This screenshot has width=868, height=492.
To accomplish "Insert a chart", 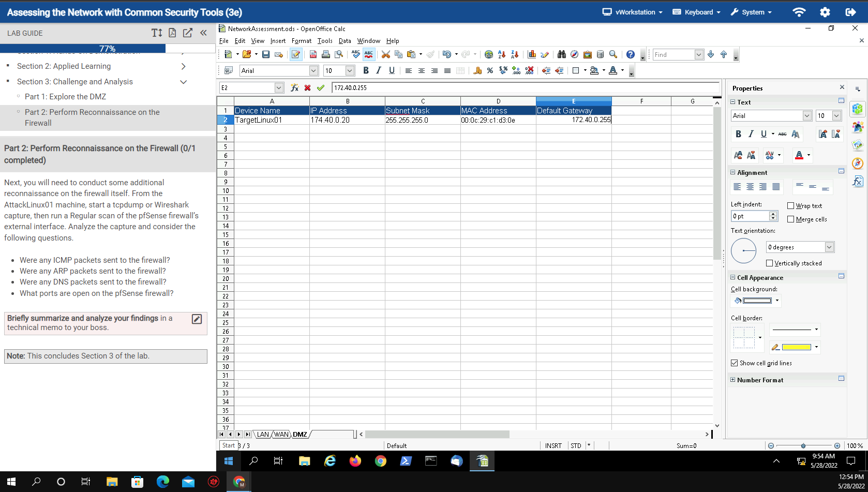I will 532,54.
